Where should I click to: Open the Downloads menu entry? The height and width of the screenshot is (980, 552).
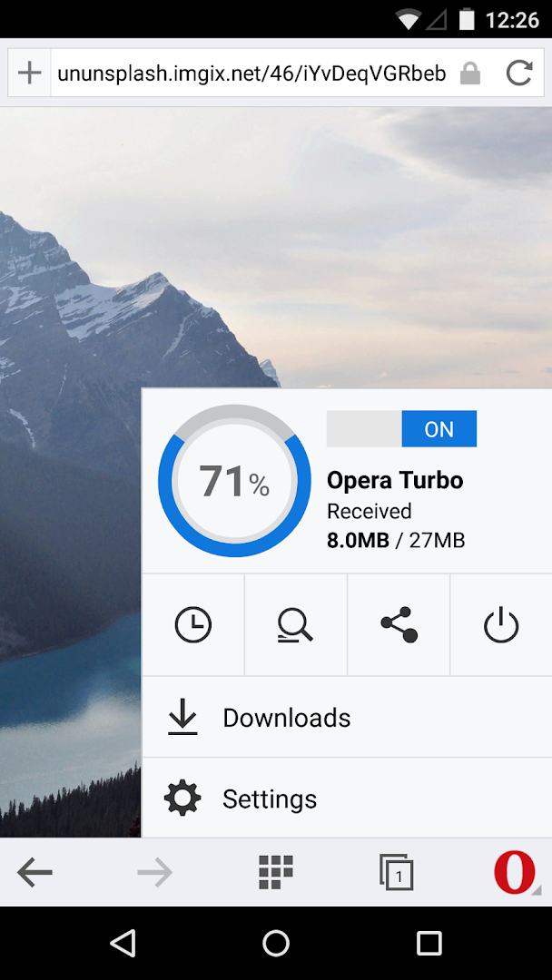tap(347, 718)
